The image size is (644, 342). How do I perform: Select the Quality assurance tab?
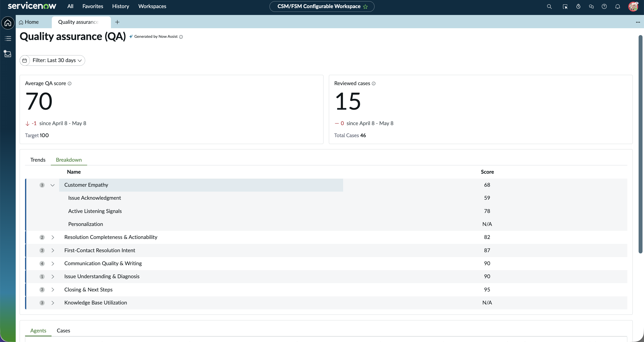click(x=81, y=22)
